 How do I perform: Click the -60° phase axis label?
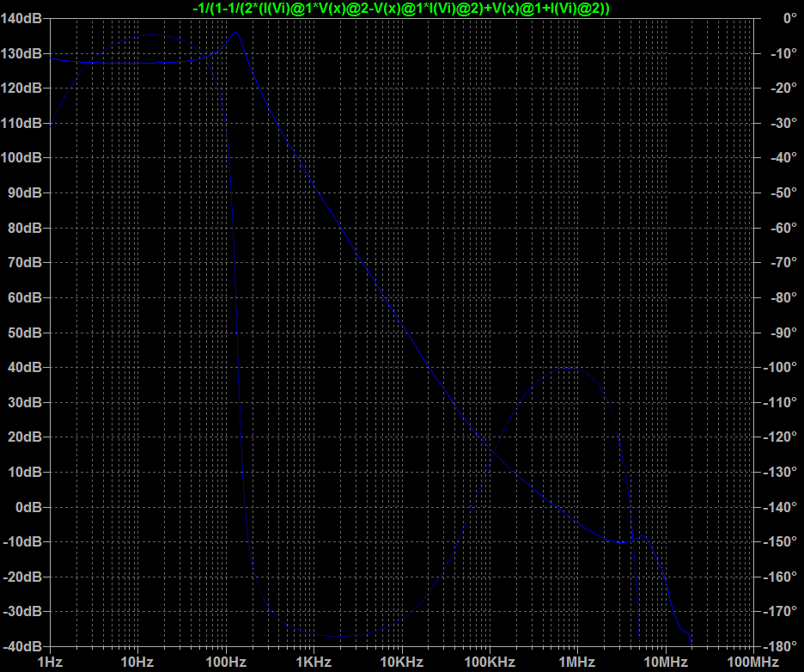[x=783, y=228]
